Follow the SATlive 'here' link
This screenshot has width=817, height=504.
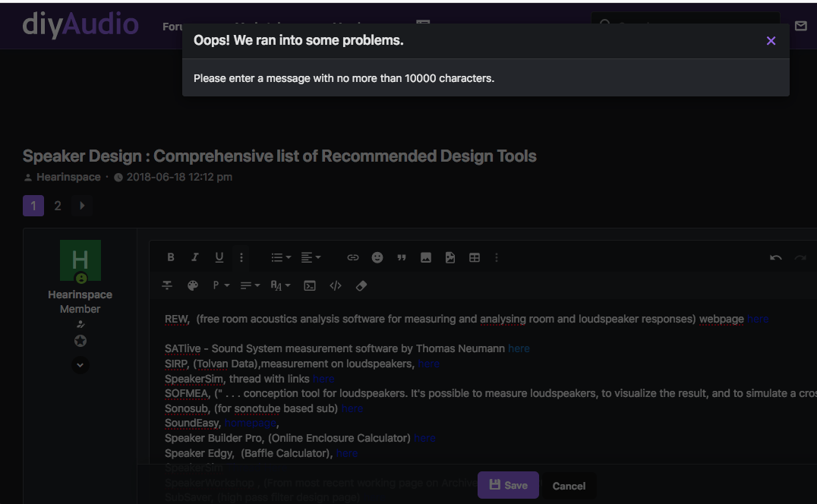coord(519,349)
